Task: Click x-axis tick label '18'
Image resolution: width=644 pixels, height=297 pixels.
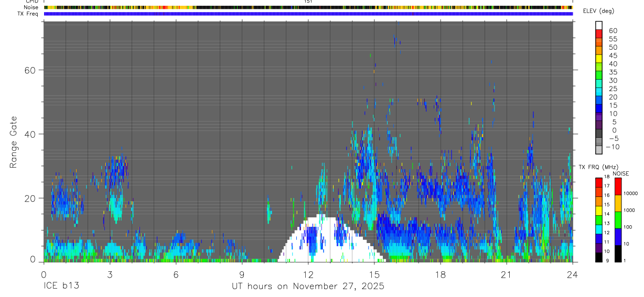Action: pos(441,274)
